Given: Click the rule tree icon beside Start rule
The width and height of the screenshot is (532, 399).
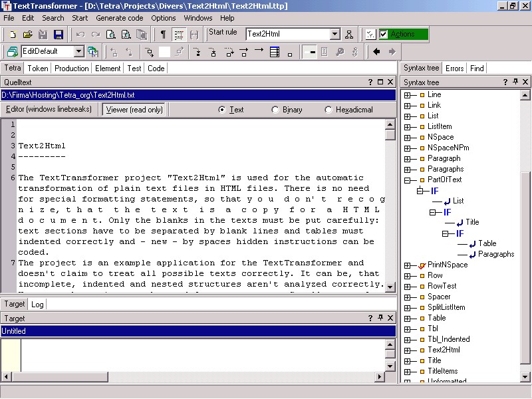Looking at the screenshot, I should coord(349,34).
